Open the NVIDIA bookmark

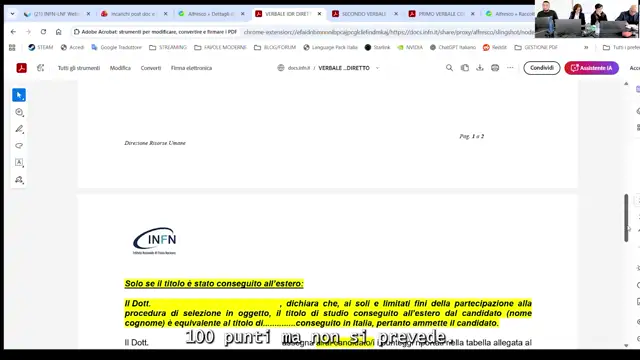pos(410,47)
